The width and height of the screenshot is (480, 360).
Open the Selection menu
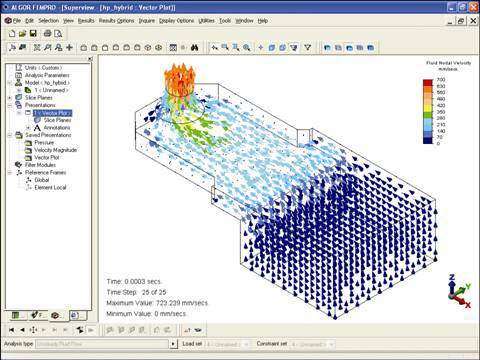48,21
